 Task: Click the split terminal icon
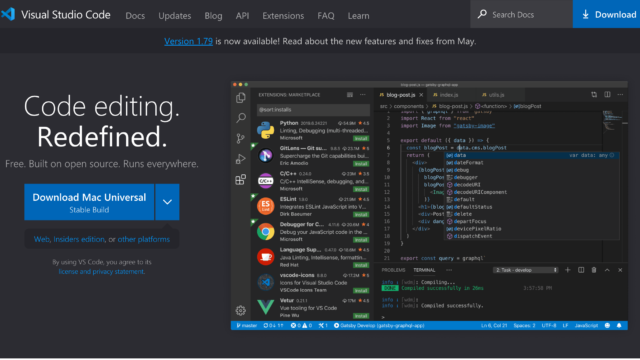[581, 270]
